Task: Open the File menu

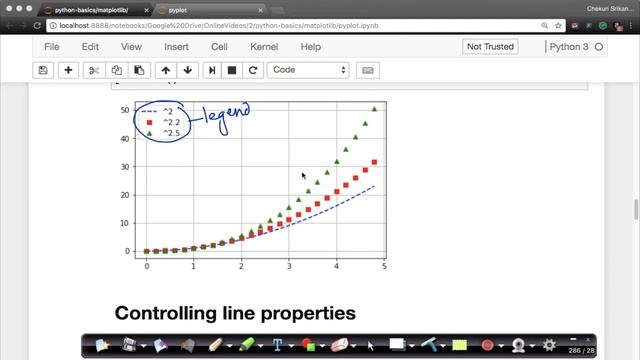Action: click(52, 47)
